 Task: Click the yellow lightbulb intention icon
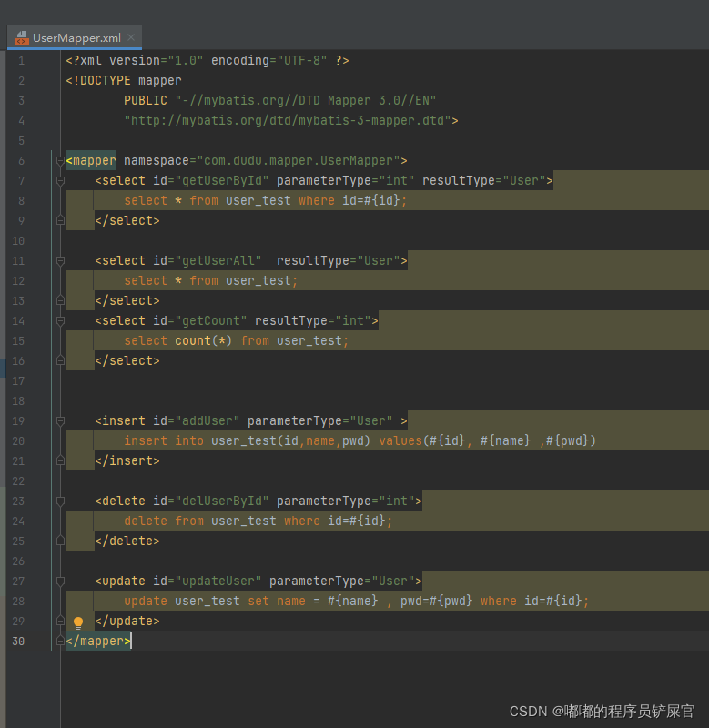point(78,622)
